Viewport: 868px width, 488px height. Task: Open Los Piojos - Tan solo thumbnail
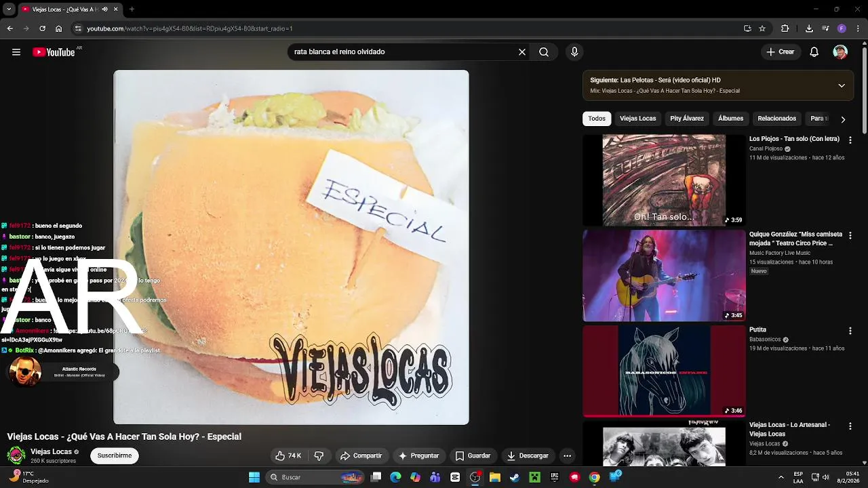pos(664,180)
